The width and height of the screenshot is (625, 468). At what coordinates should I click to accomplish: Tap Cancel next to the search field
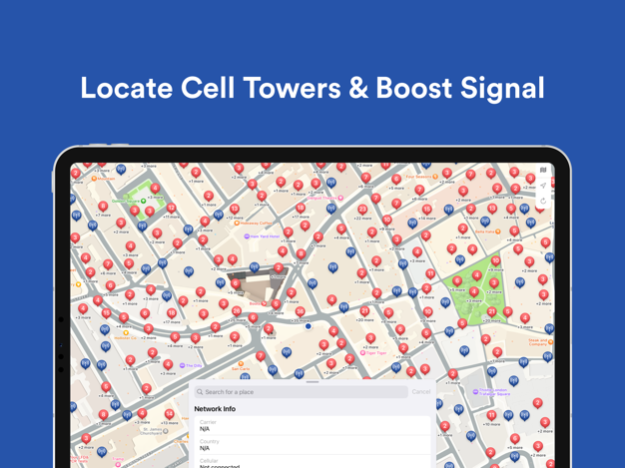point(421,392)
